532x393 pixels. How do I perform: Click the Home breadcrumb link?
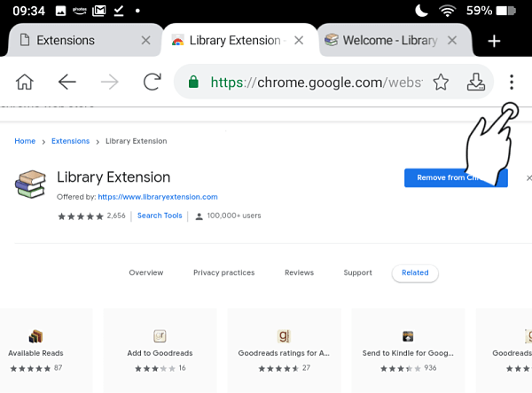[25, 141]
